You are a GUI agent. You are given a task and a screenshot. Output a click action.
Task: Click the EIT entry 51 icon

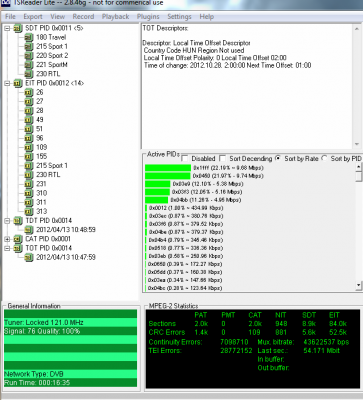point(29,129)
